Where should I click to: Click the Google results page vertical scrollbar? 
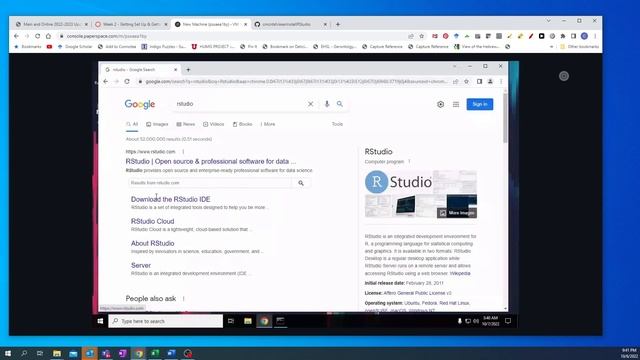pos(505,118)
